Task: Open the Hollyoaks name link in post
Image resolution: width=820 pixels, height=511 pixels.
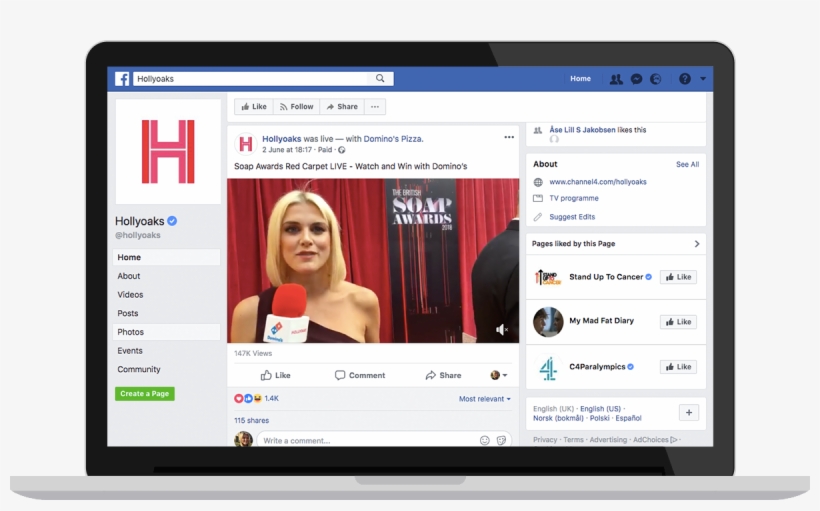Action: click(281, 139)
